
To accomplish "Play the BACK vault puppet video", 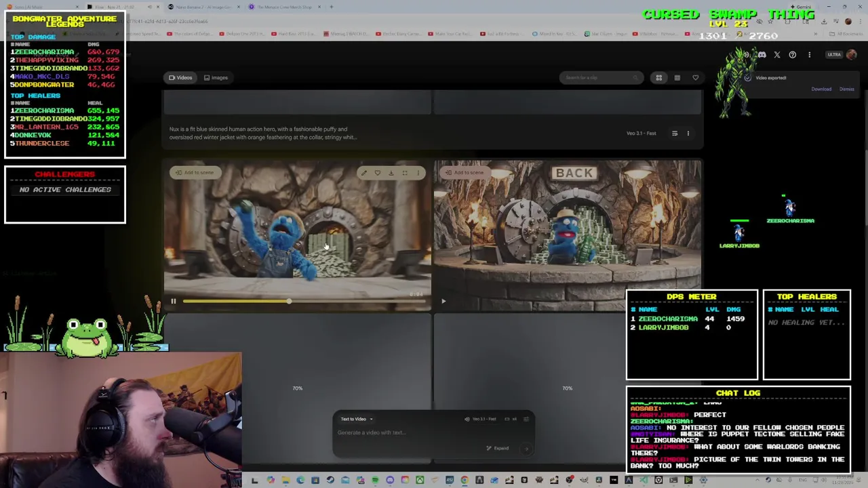I will tap(443, 301).
